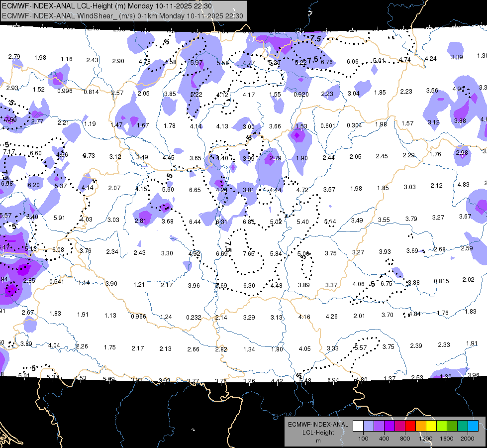Click the wind shear value '6.75'
The height and width of the screenshot is (448, 487).
387,284
